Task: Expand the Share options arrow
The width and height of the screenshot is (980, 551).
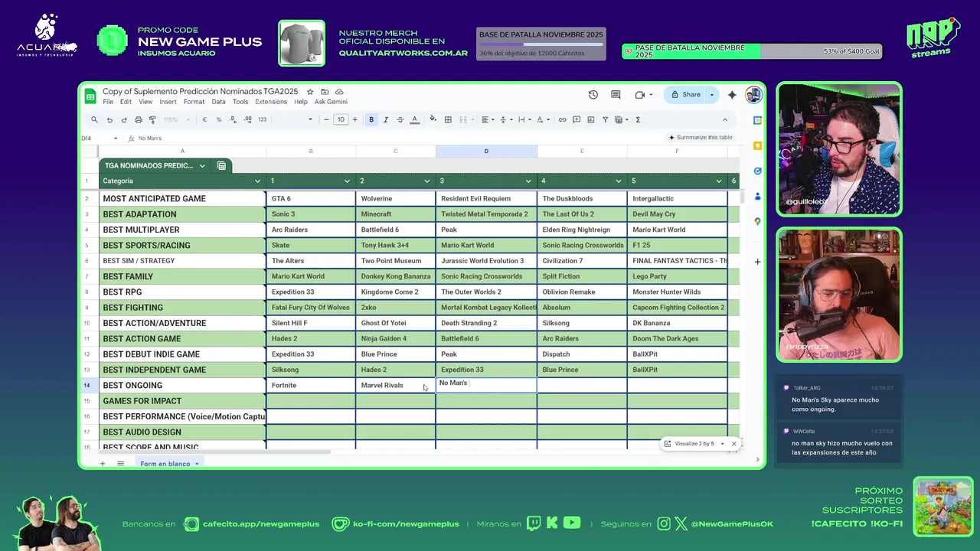Action: [x=711, y=95]
